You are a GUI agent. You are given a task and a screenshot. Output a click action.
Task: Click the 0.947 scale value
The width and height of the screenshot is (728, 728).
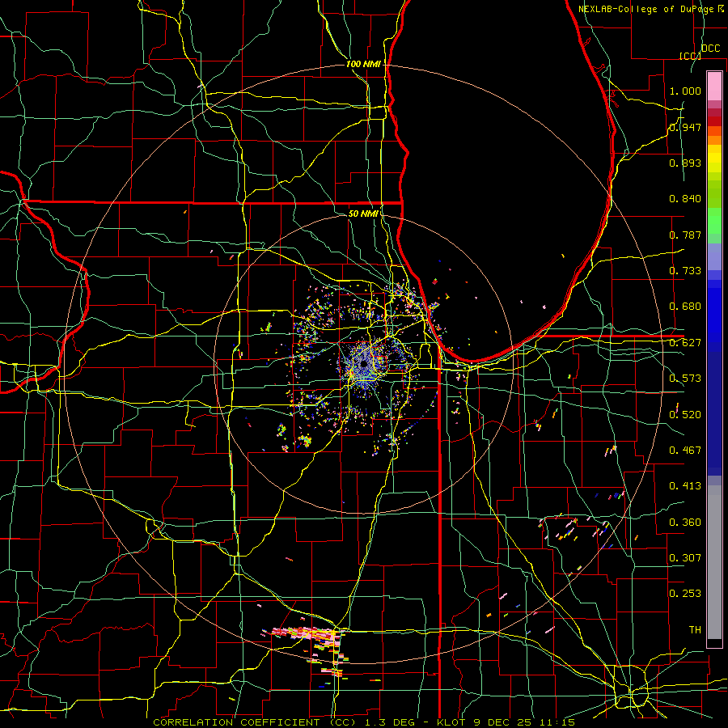[x=685, y=127]
